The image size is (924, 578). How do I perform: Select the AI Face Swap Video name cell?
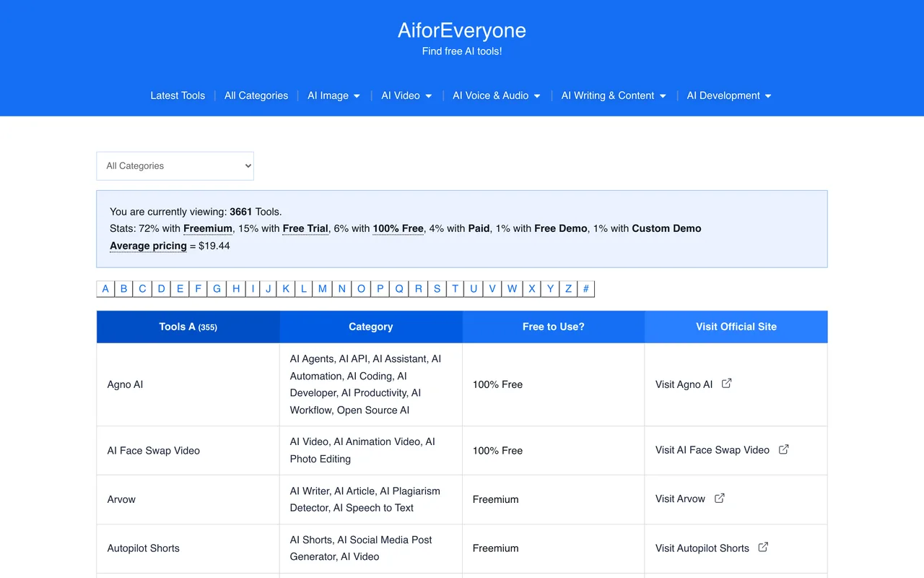[x=188, y=450]
